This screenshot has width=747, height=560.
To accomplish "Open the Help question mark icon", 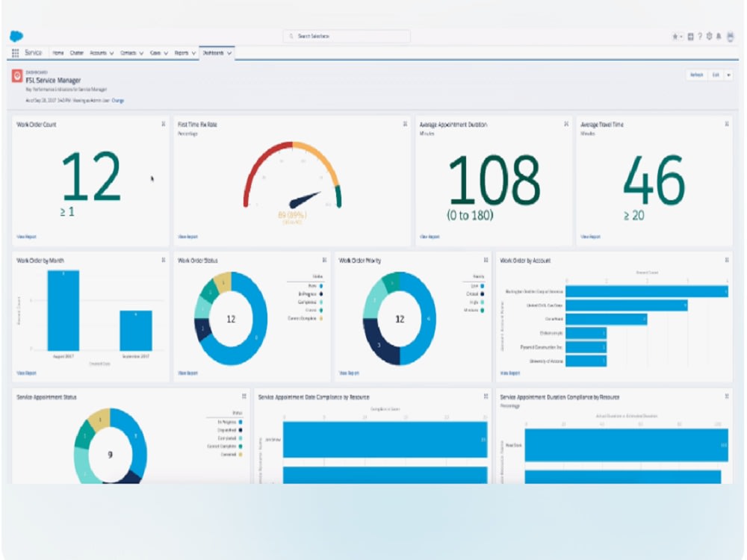I will (700, 36).
